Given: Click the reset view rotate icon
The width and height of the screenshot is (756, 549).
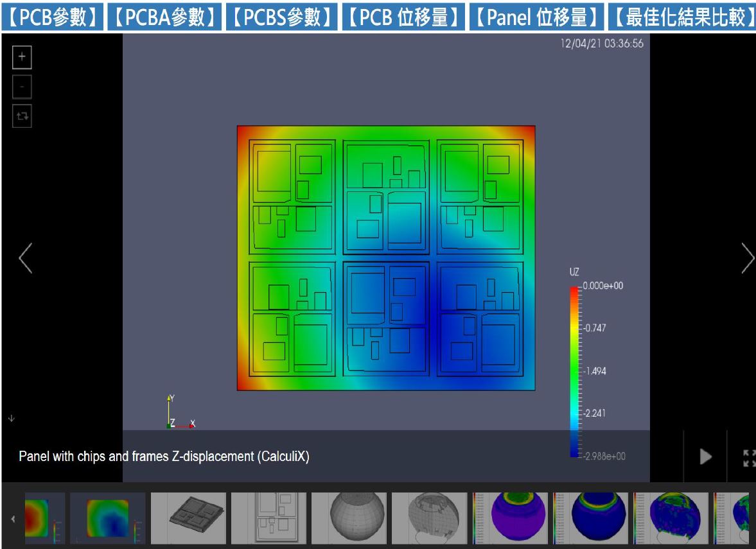Looking at the screenshot, I should (22, 116).
